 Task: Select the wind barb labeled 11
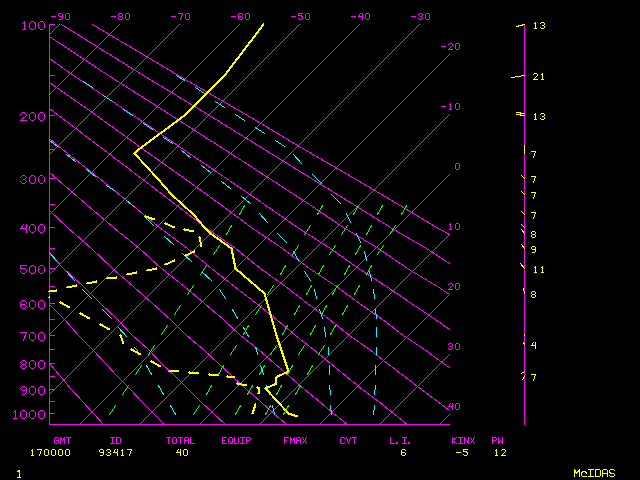(523, 268)
